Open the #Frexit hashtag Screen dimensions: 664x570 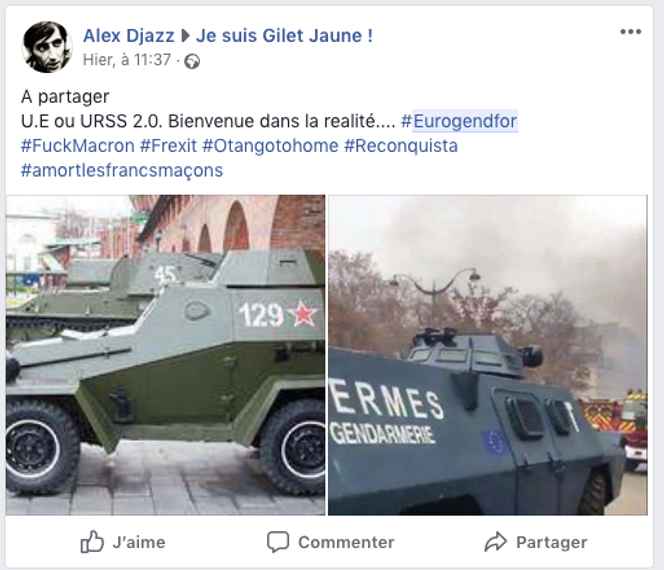tap(168, 146)
